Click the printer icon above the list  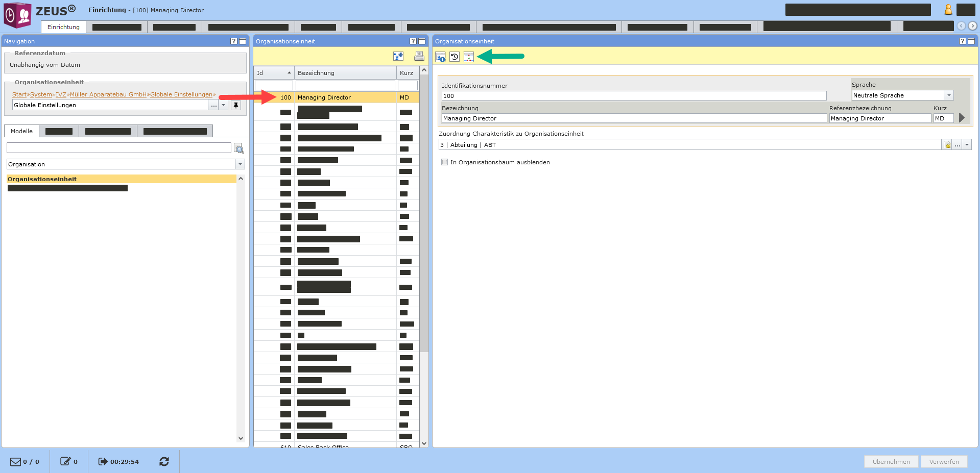419,56
